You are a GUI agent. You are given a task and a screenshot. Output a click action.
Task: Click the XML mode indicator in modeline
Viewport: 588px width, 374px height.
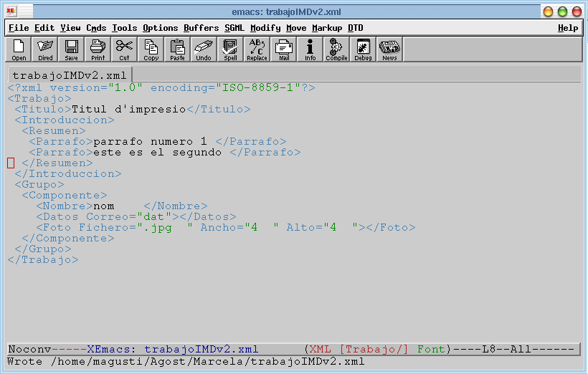[320, 350]
